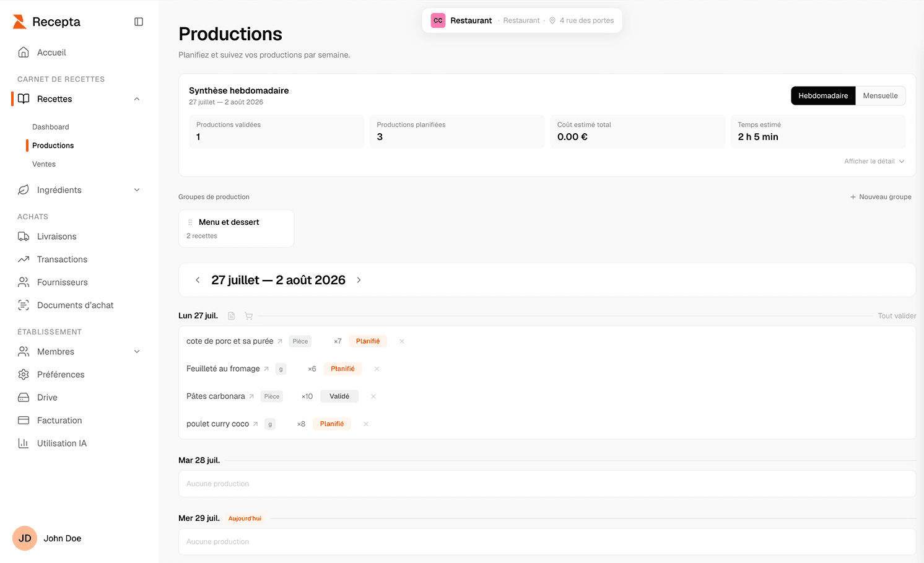Toggle Planifié status for cote de porc
Viewport: 924px width, 563px height.
(368, 341)
